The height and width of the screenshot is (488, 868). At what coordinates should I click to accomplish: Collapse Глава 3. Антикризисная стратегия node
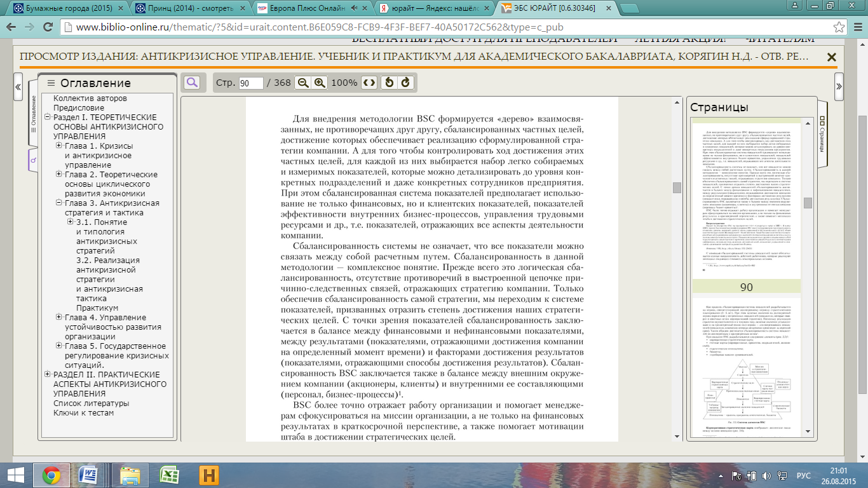pyautogui.click(x=59, y=203)
